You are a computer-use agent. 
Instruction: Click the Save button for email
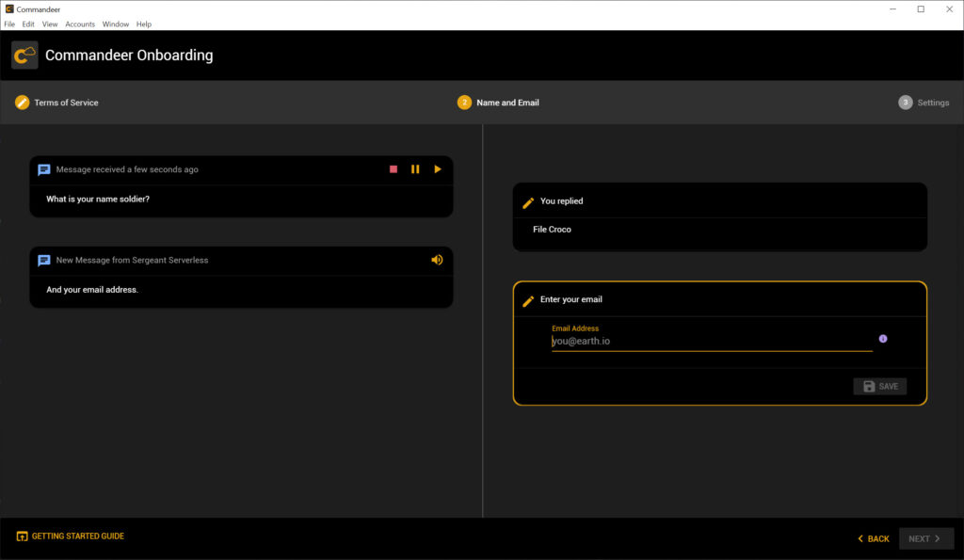click(x=880, y=386)
